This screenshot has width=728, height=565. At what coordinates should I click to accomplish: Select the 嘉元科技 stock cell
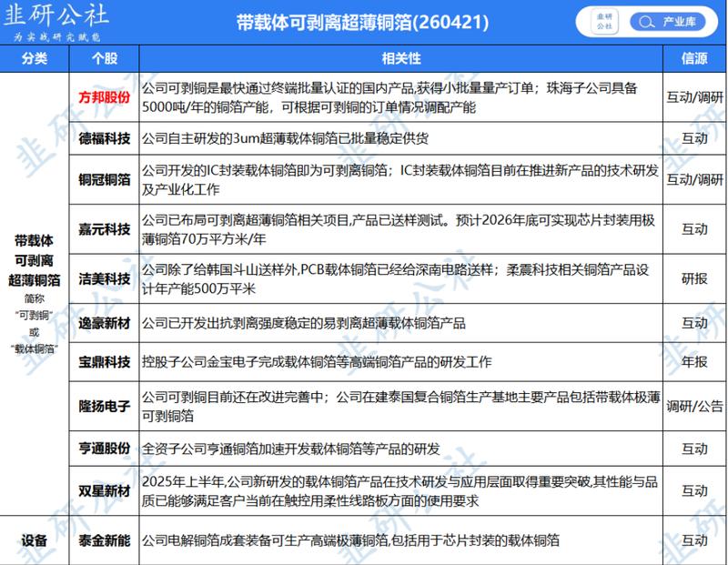click(x=105, y=229)
